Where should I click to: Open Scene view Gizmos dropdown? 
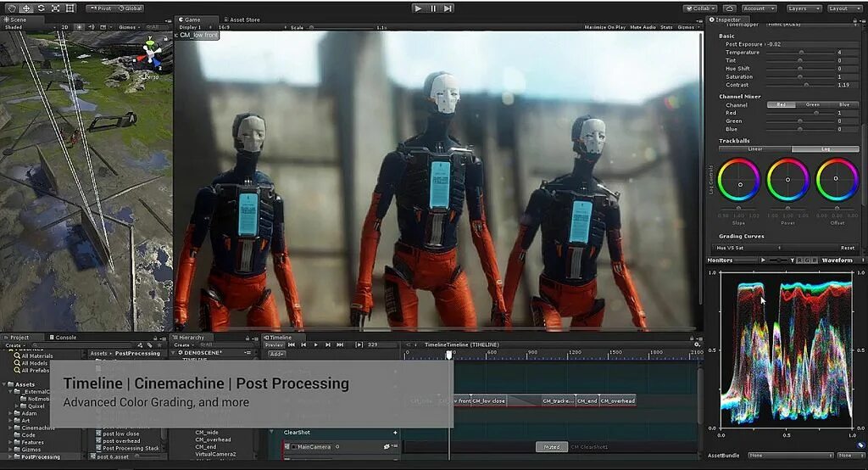(x=129, y=26)
